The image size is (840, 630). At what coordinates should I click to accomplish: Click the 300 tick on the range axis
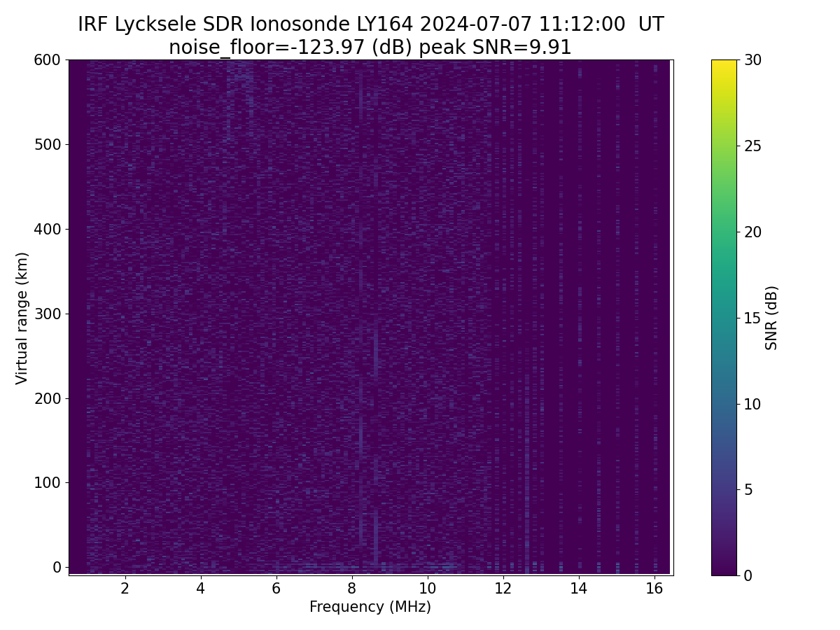(48, 314)
